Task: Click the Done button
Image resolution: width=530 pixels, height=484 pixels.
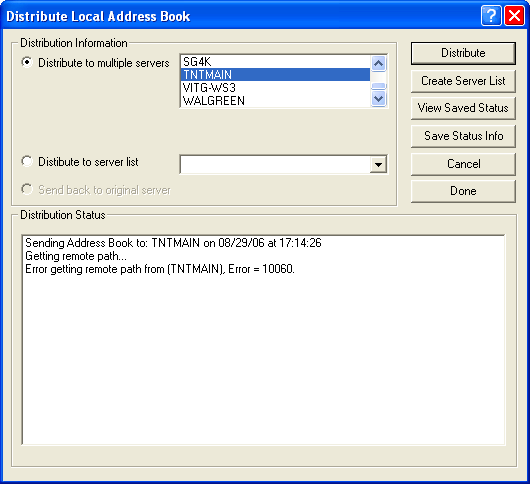Action: 463,191
